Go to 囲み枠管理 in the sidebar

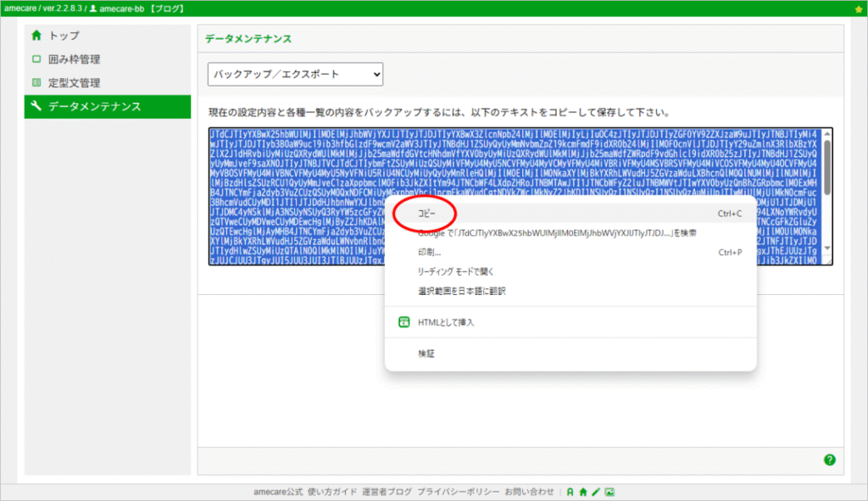[74, 59]
